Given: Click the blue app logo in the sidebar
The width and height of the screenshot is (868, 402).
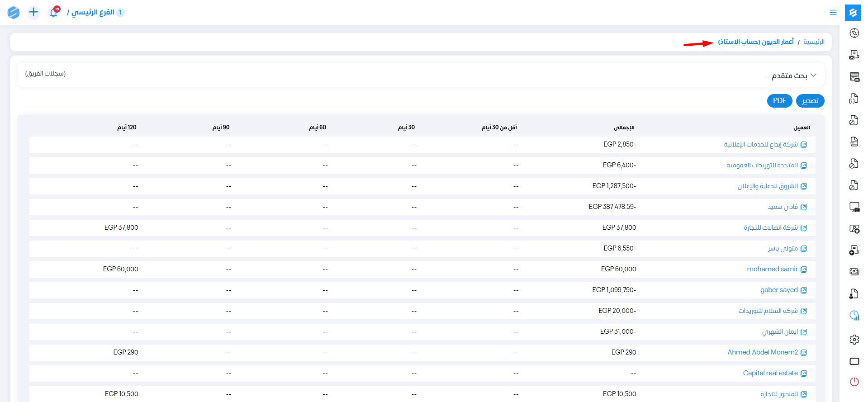Looking at the screenshot, I should pyautogui.click(x=853, y=13).
